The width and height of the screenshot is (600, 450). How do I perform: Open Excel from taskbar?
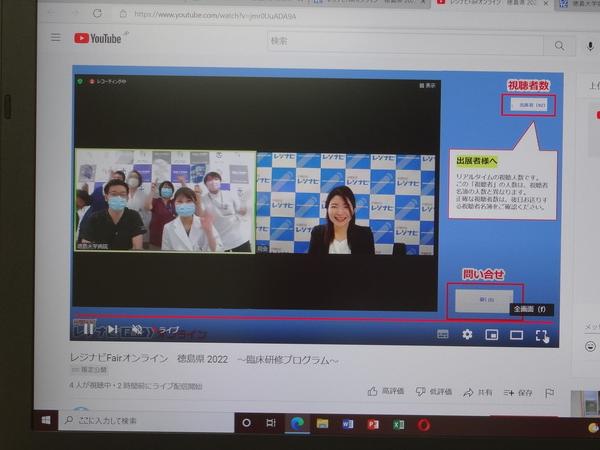pyautogui.click(x=399, y=425)
